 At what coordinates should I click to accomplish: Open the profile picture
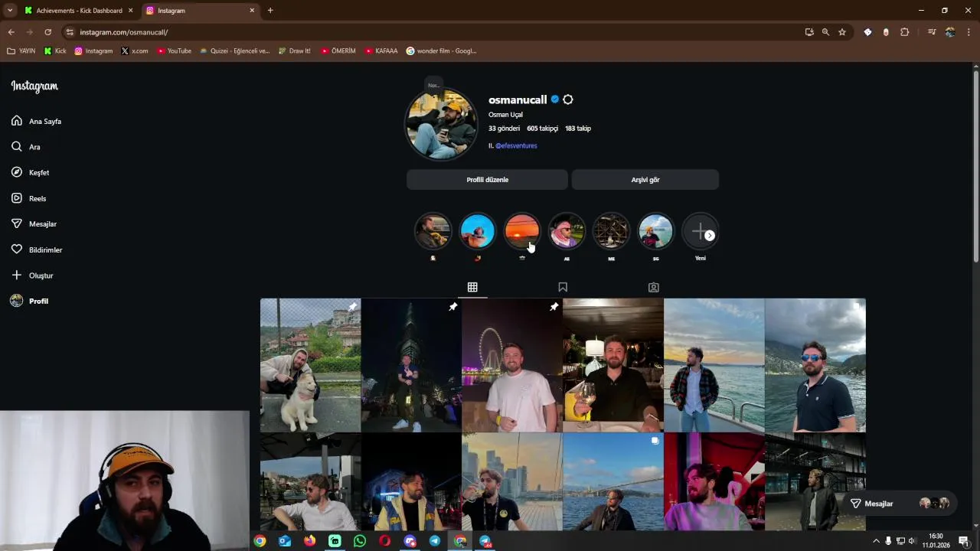441,124
